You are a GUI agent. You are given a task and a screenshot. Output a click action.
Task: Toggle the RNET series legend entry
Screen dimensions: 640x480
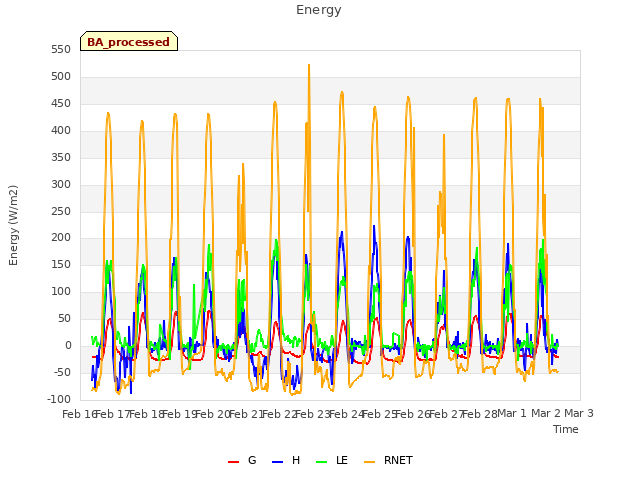coord(389,460)
